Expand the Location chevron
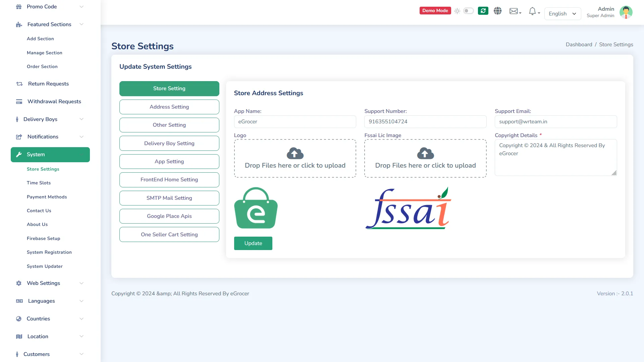Screen dimensions: 644x362 coord(82,337)
